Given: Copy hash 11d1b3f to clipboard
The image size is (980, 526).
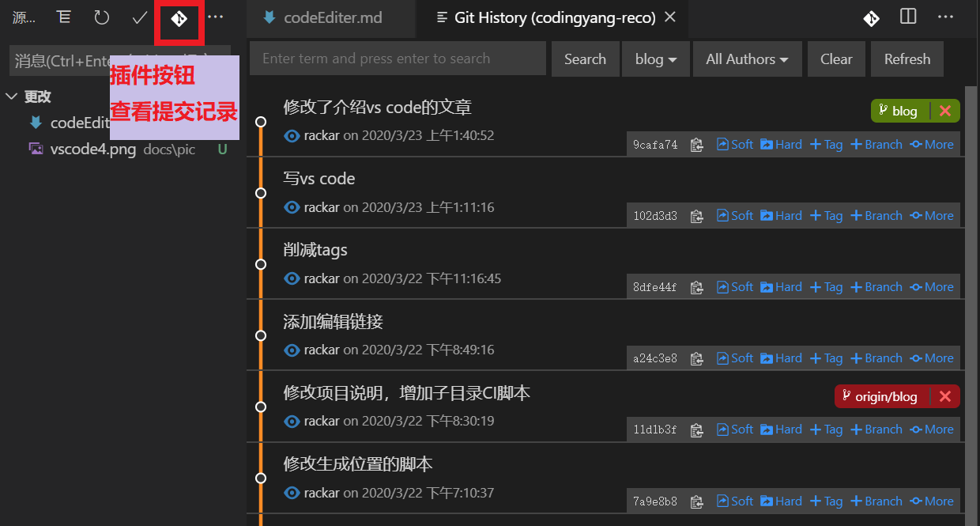Looking at the screenshot, I should click(696, 430).
